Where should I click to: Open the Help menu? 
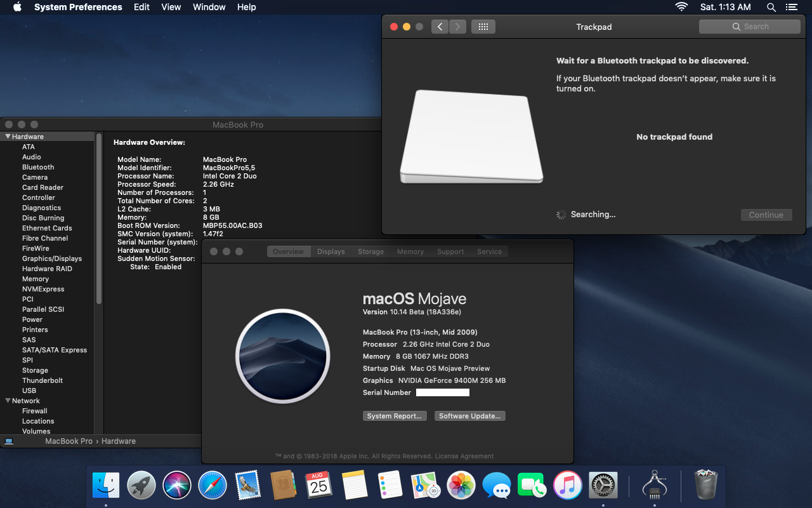(x=247, y=7)
